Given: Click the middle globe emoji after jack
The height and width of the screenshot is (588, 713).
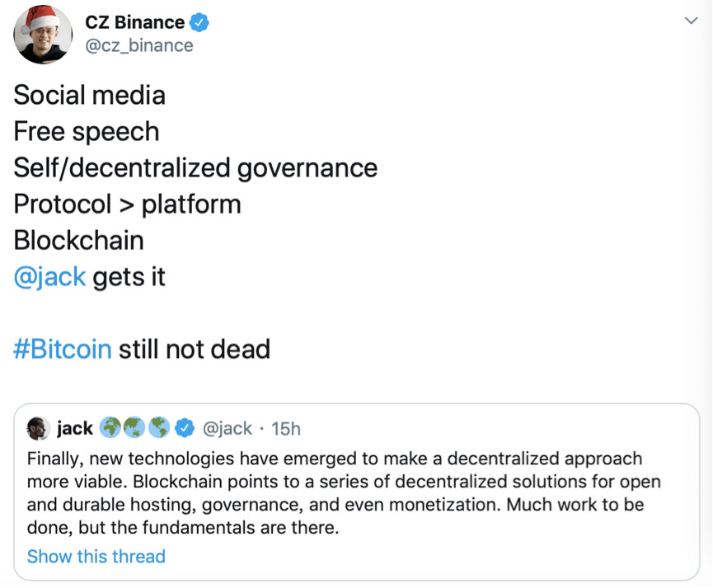Looking at the screenshot, I should [x=134, y=427].
